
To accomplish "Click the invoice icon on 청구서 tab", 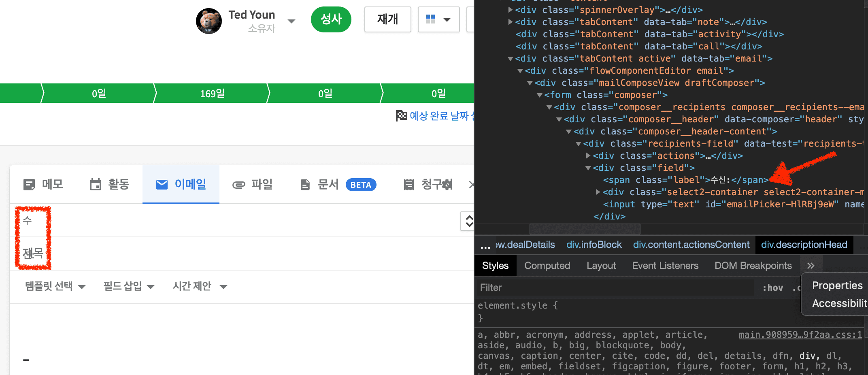I will (x=409, y=185).
